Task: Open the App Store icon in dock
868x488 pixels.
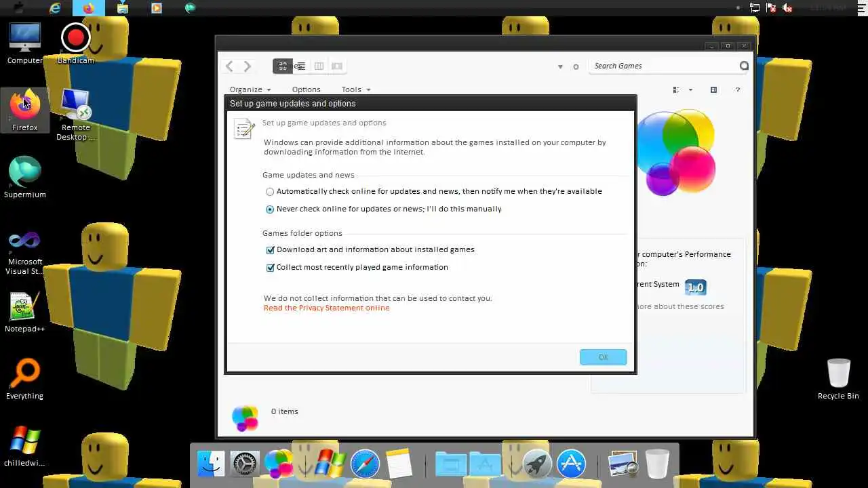Action: [571, 465]
